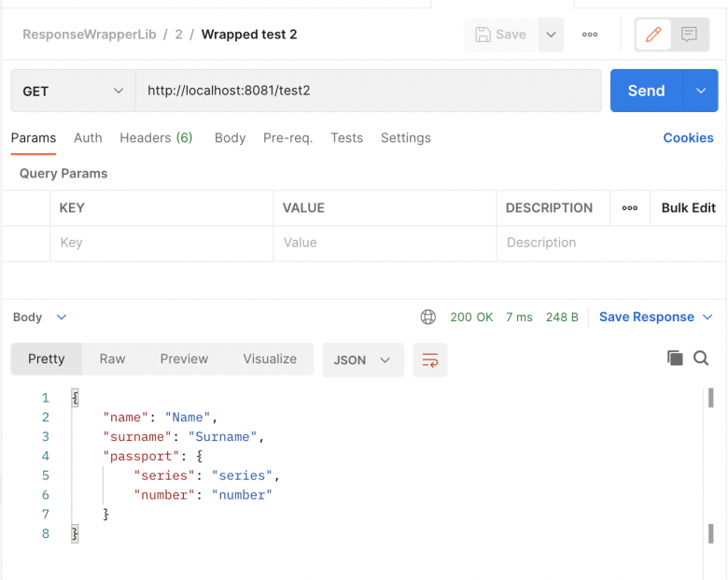This screenshot has height=580, width=728.
Task: Click Query Params heading
Action: [x=63, y=174]
